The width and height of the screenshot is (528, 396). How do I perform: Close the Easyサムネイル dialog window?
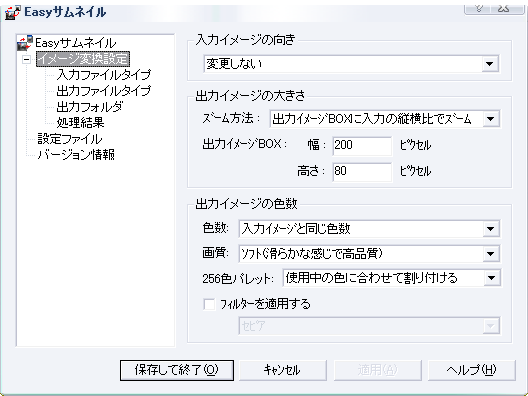505,8
